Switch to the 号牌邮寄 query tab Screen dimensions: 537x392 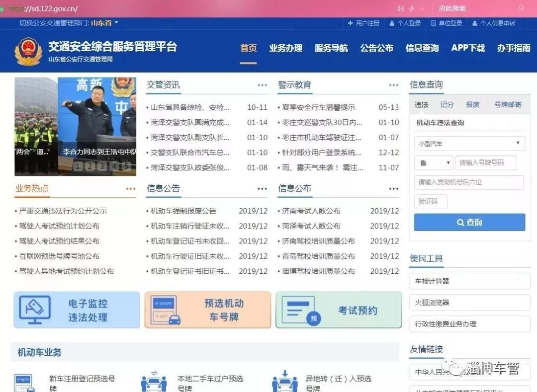[x=508, y=105]
